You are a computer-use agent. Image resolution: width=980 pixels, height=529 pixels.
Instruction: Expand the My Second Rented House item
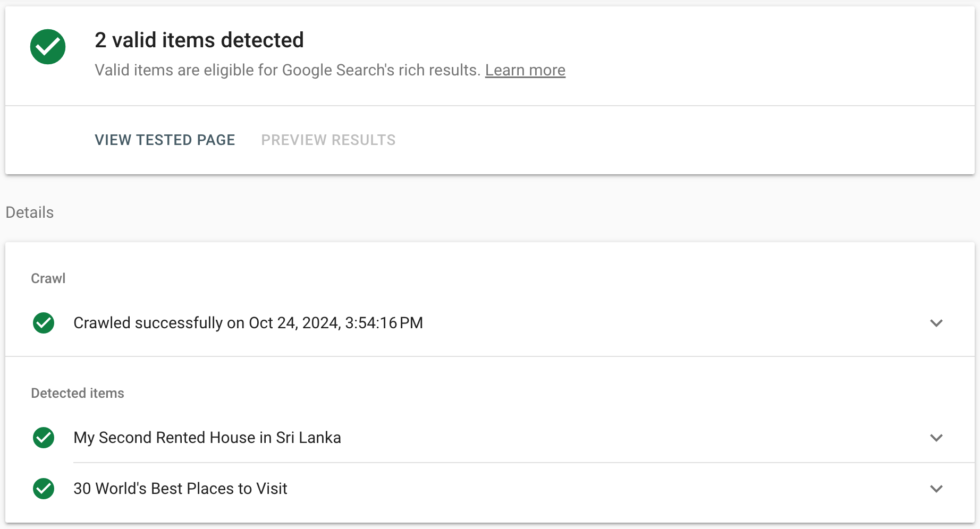(x=937, y=438)
